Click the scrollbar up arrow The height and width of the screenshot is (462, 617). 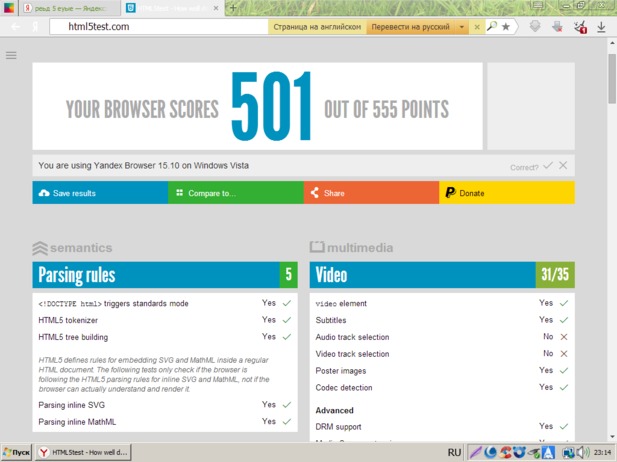(612, 43)
